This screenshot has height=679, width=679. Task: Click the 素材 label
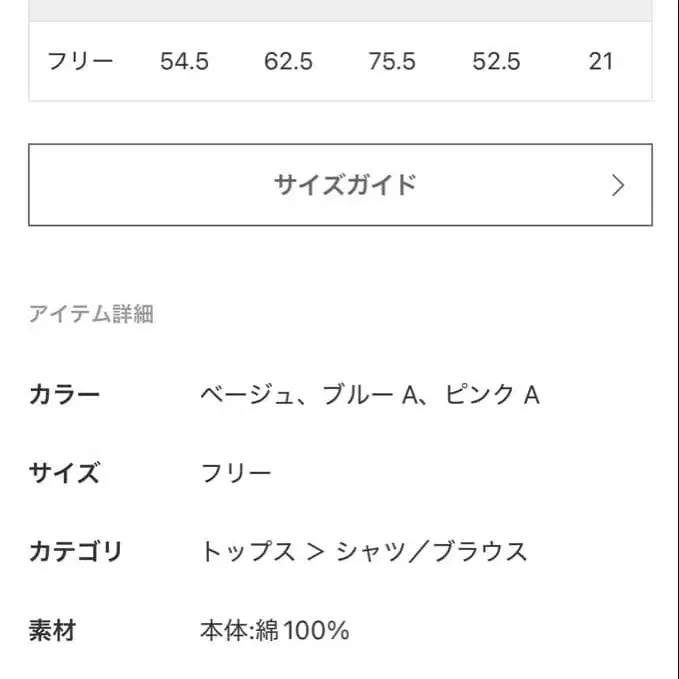click(53, 631)
